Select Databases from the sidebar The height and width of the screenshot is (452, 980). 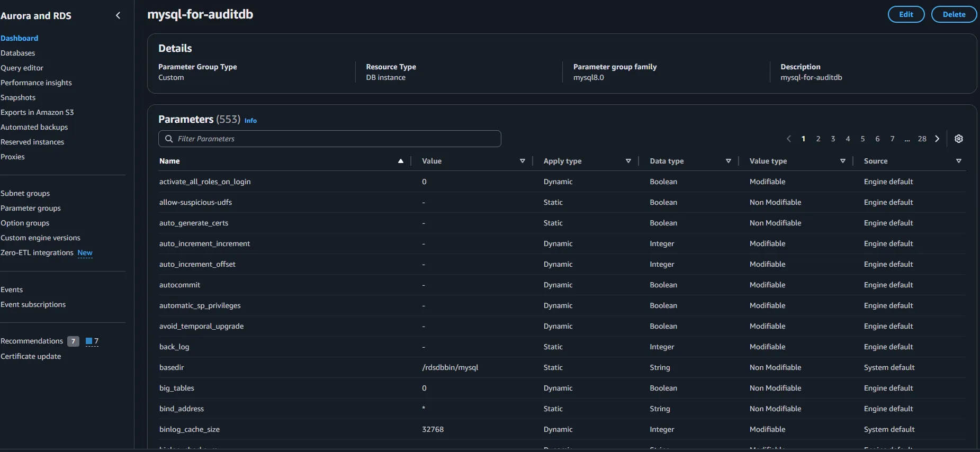click(18, 53)
